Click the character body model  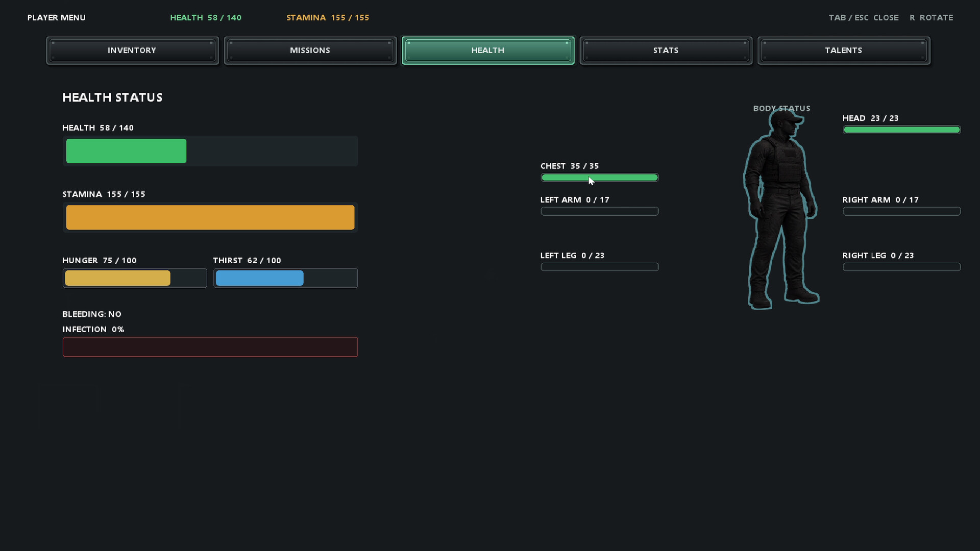(x=781, y=209)
